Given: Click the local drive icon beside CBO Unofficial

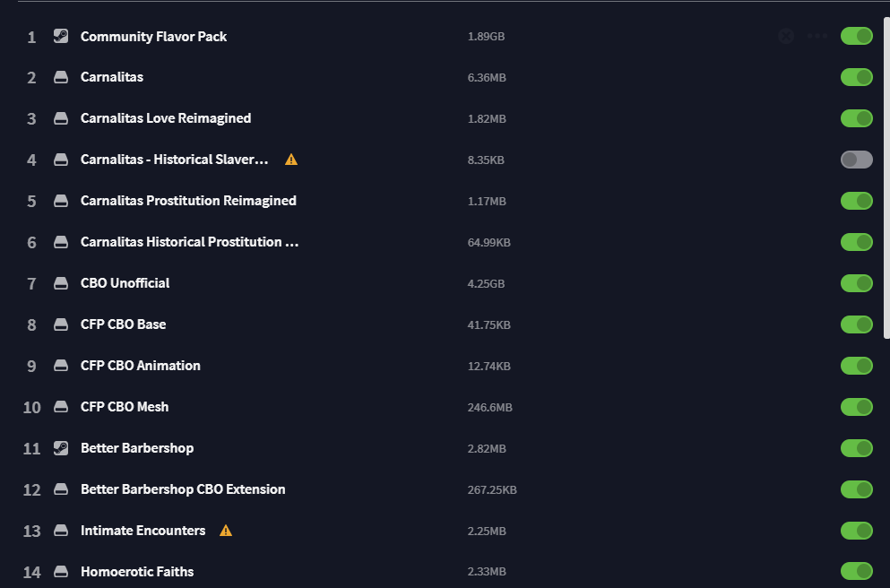Looking at the screenshot, I should tap(61, 283).
